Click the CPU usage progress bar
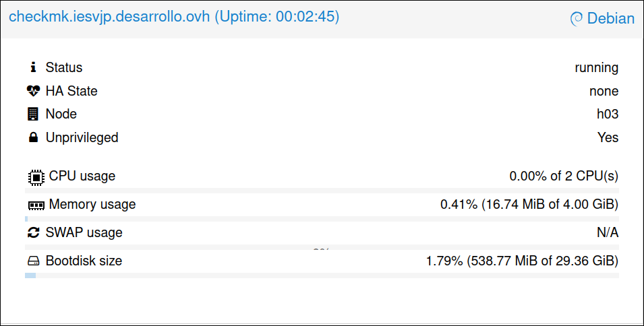The width and height of the screenshot is (644, 326). pyautogui.click(x=322, y=191)
